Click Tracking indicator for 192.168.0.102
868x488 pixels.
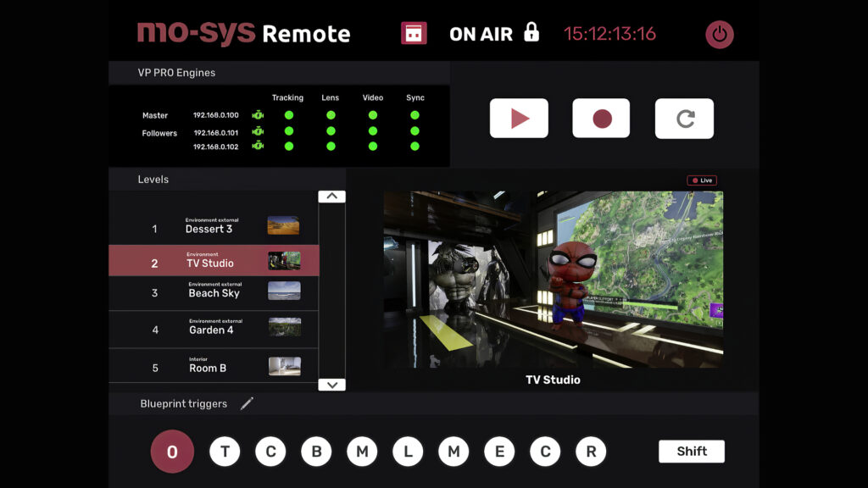[x=289, y=146]
